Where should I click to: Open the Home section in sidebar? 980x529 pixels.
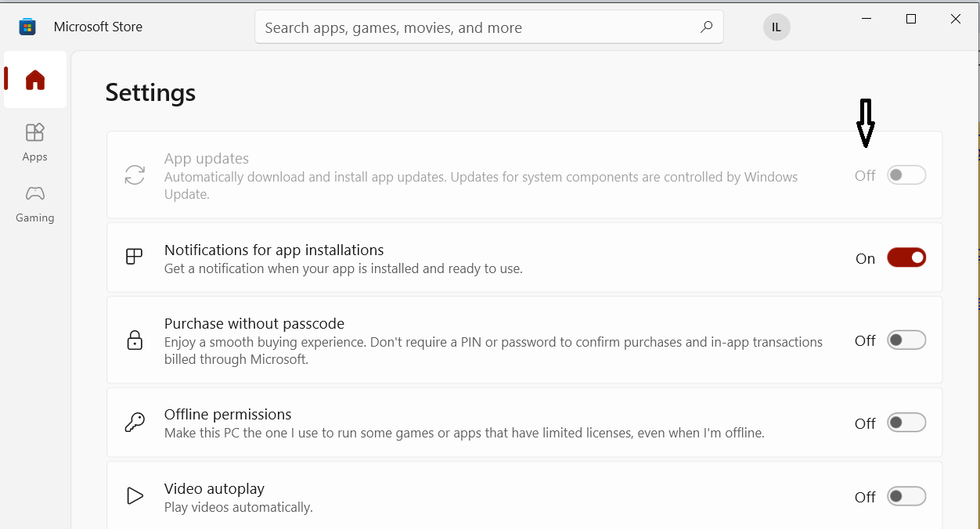pyautogui.click(x=35, y=80)
